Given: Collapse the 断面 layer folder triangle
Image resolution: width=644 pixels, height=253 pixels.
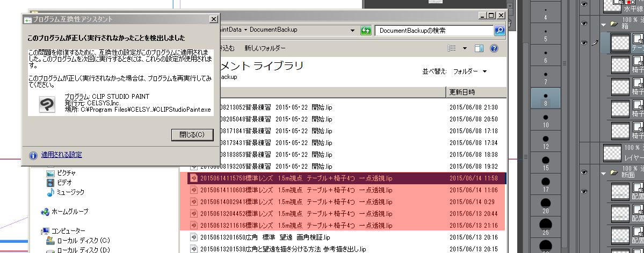Looking at the screenshot, I should click(604, 174).
